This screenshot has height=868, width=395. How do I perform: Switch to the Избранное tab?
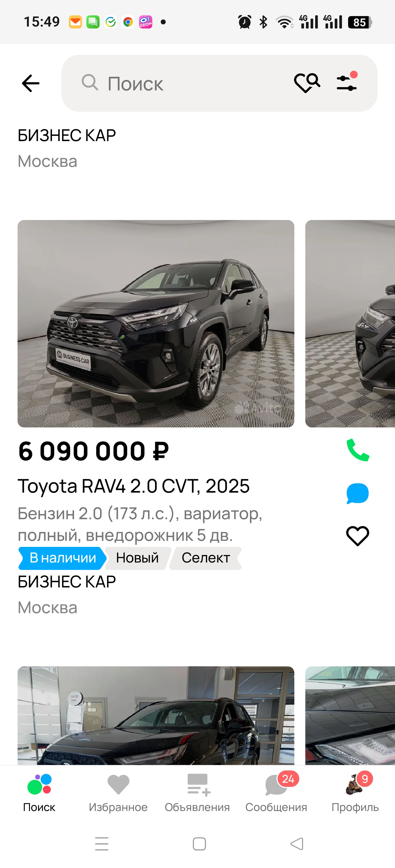coord(118,793)
